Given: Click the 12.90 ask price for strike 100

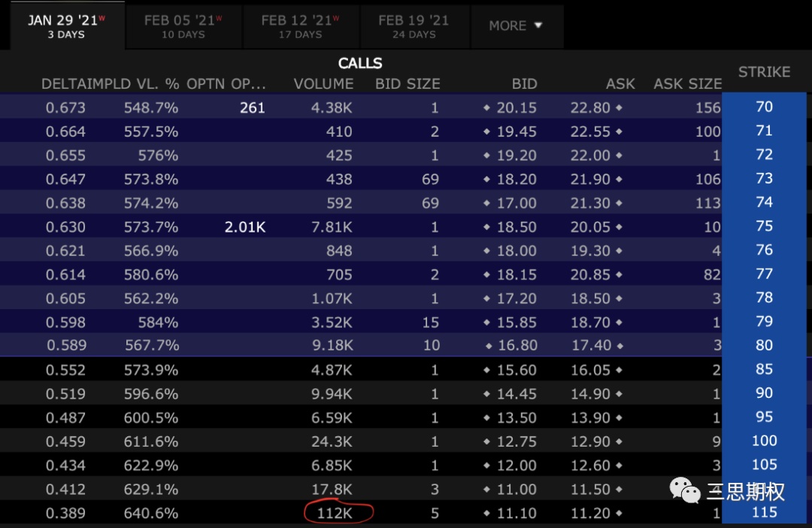Looking at the screenshot, I should pos(590,442).
